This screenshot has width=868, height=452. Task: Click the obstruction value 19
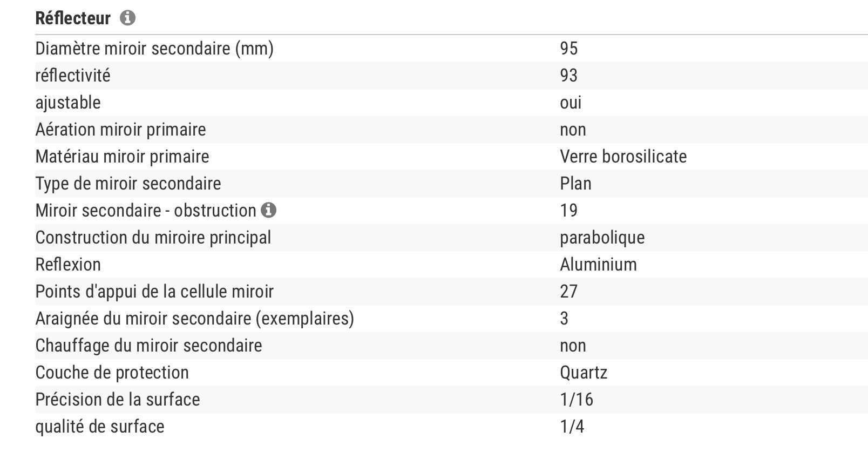[568, 211]
